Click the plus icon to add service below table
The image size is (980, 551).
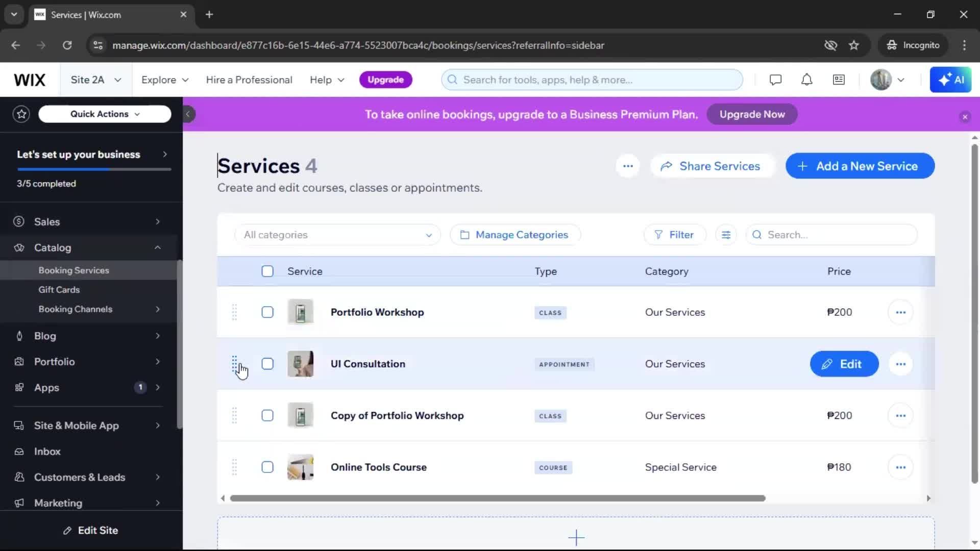[576, 537]
